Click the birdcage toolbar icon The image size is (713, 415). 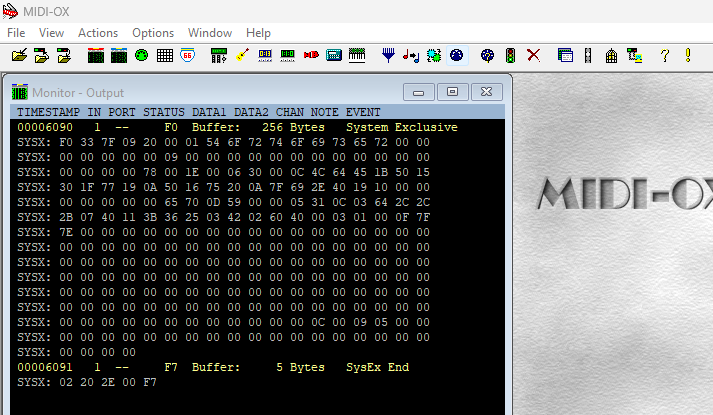[x=611, y=56]
